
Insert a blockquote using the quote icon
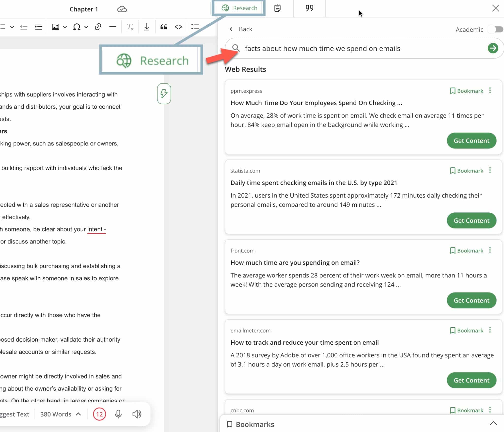164,27
